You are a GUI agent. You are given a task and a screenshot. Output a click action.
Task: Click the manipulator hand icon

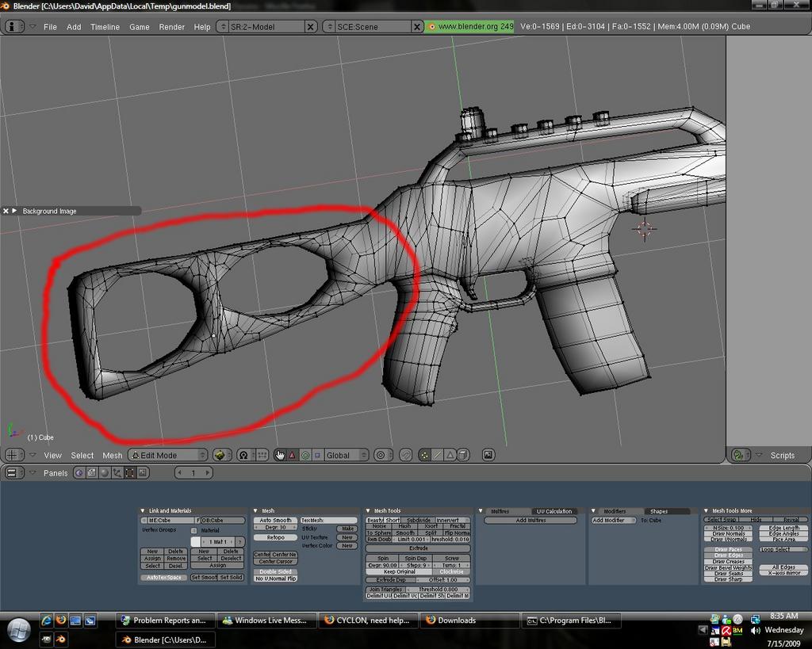click(x=280, y=455)
